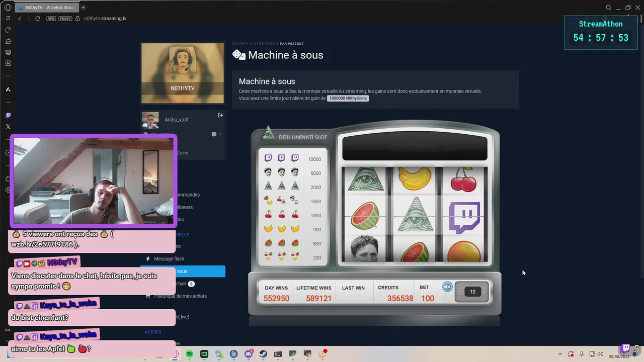Image resolution: width=644 pixels, height=362 pixels.
Task: Open X in the browser sidebar
Action: [x=8, y=127]
